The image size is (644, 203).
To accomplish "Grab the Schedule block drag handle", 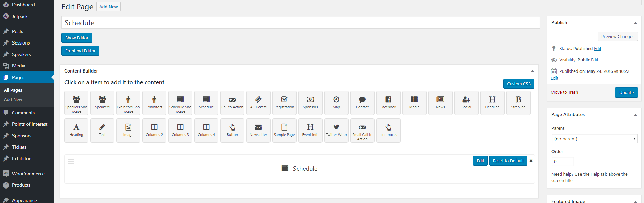I will (x=71, y=162).
